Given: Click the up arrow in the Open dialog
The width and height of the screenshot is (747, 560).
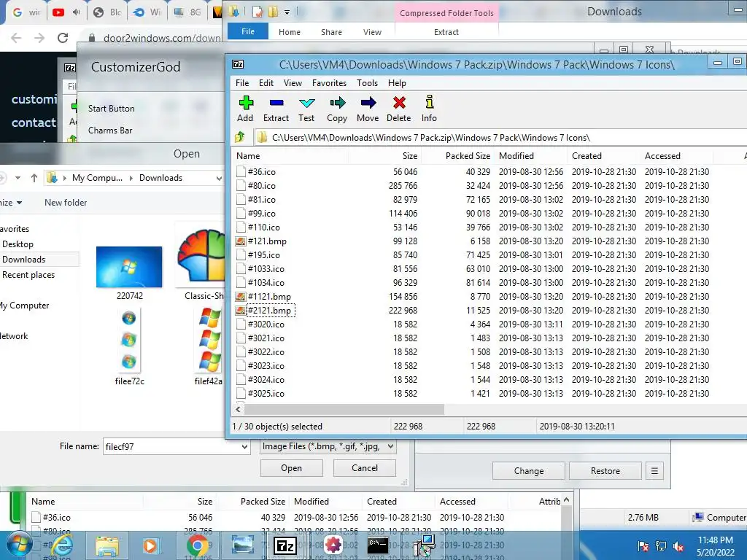Looking at the screenshot, I should point(34,178).
